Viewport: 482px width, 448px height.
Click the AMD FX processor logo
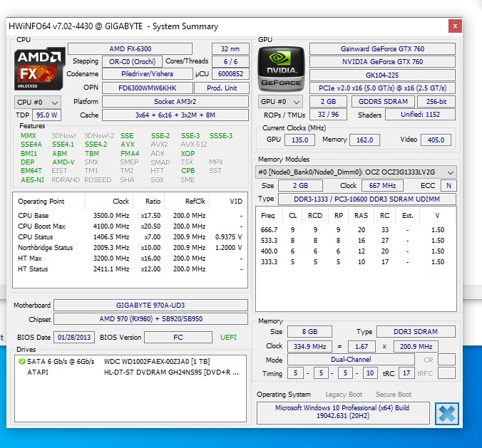(x=40, y=68)
